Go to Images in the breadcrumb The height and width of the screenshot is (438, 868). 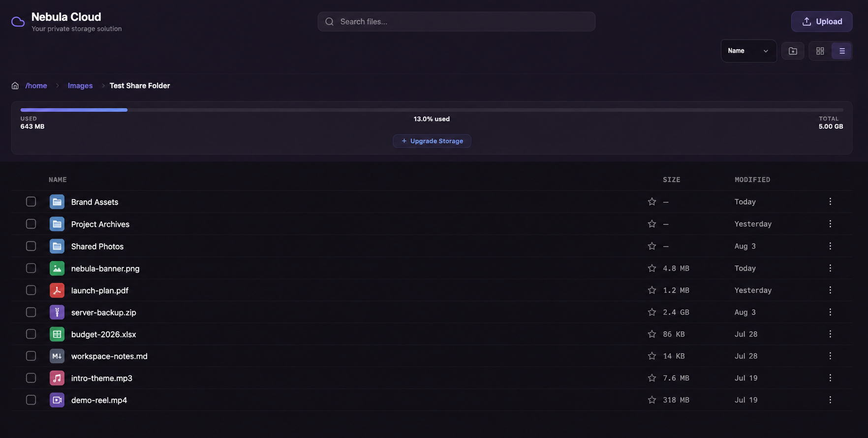pos(80,86)
